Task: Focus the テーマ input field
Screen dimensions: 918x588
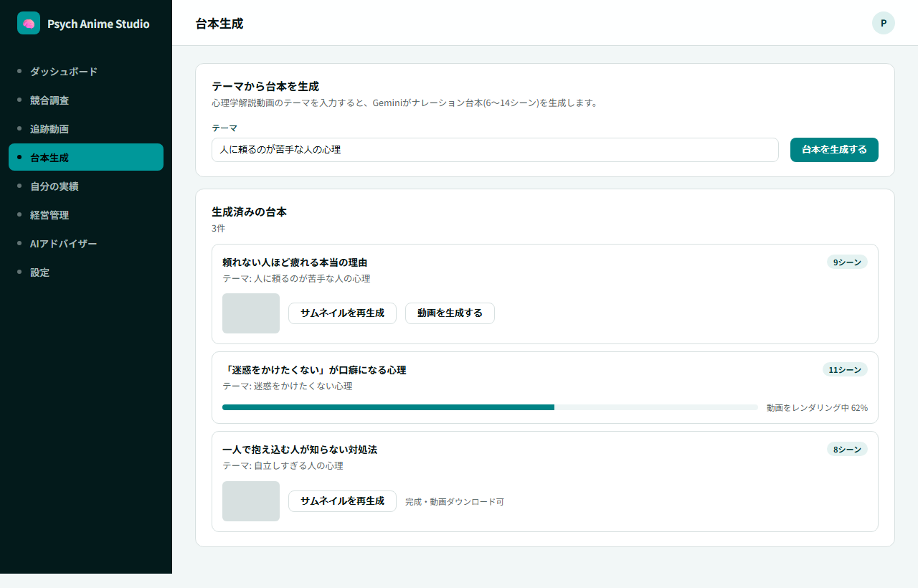Action: (495, 150)
